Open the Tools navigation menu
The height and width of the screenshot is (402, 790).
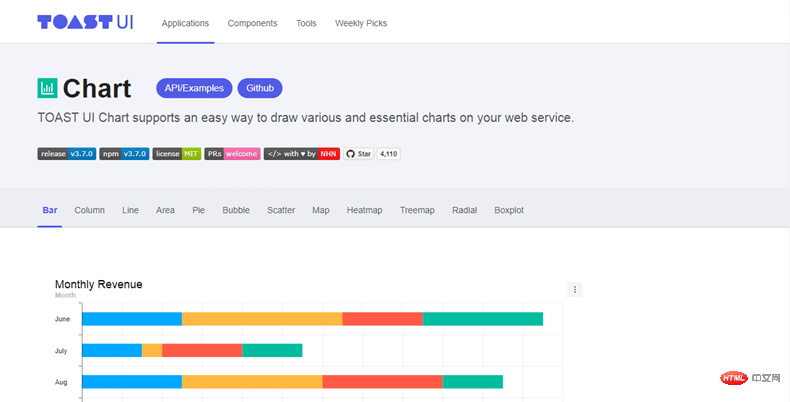(x=306, y=23)
